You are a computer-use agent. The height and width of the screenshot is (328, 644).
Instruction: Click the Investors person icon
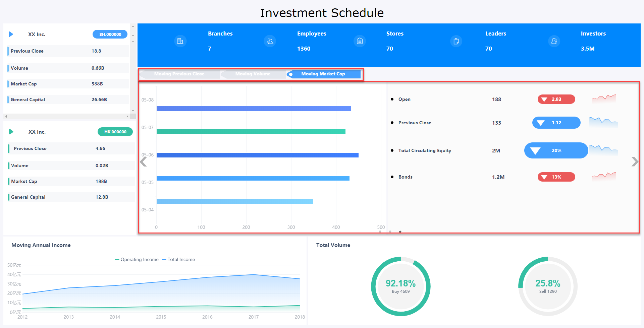coord(554,41)
